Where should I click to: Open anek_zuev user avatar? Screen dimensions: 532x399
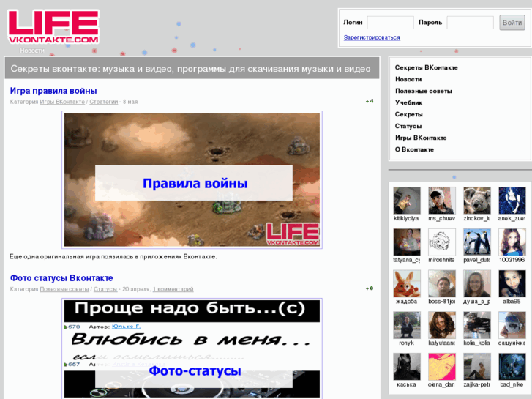click(x=512, y=201)
